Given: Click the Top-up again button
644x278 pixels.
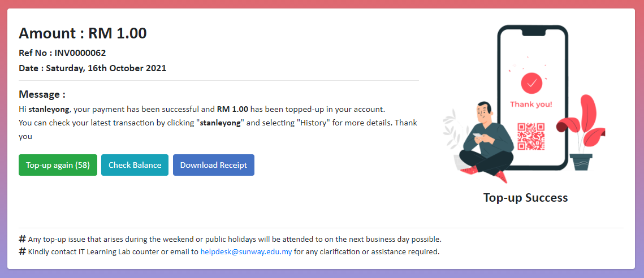Looking at the screenshot, I should pyautogui.click(x=58, y=165).
